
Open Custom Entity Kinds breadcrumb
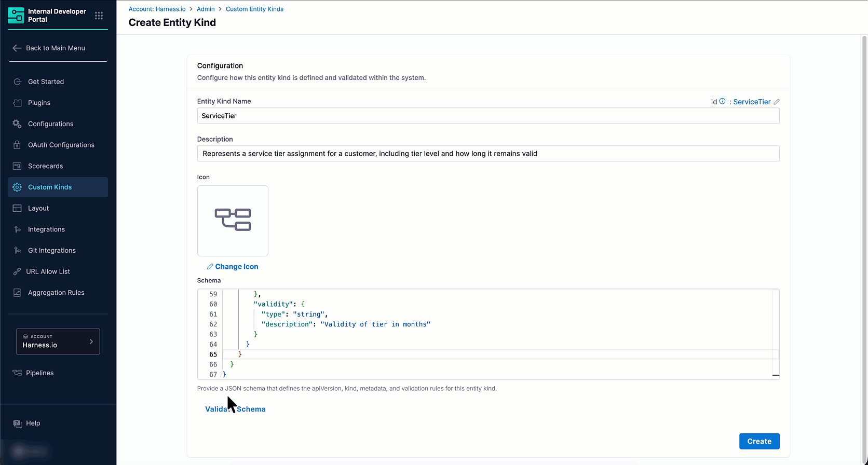tap(254, 9)
